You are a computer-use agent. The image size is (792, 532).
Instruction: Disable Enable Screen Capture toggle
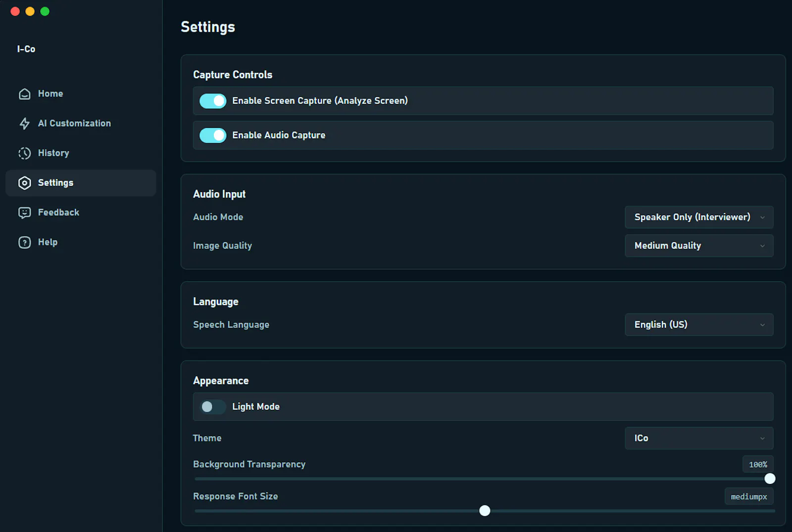pos(213,101)
